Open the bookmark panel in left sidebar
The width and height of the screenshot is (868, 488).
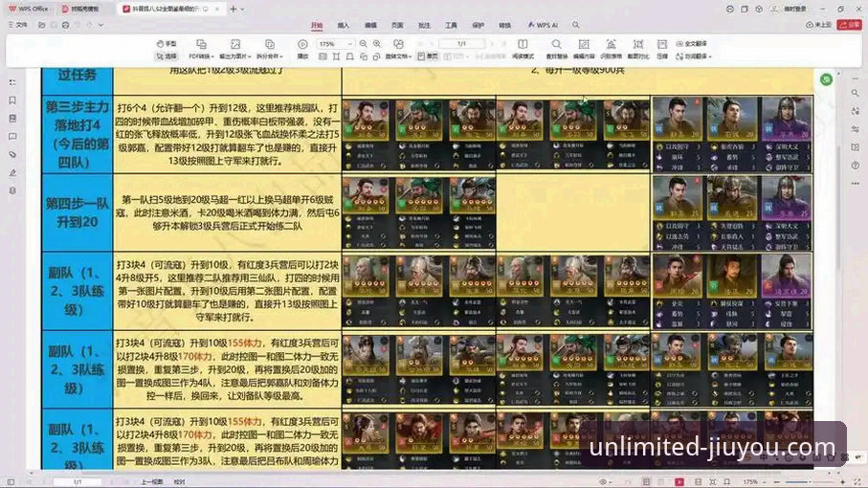click(12, 100)
